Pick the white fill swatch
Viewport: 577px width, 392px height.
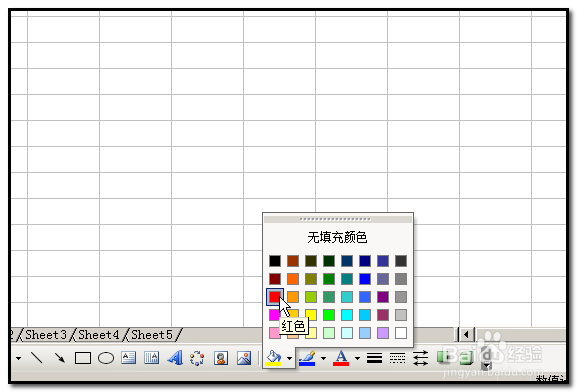pyautogui.click(x=401, y=333)
